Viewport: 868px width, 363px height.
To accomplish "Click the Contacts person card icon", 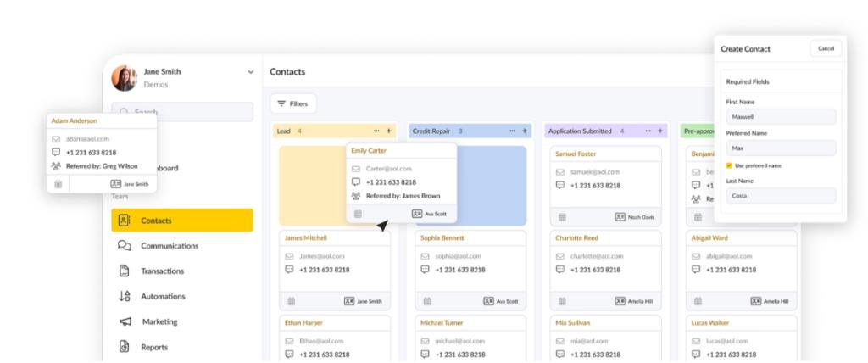I will click(x=124, y=220).
